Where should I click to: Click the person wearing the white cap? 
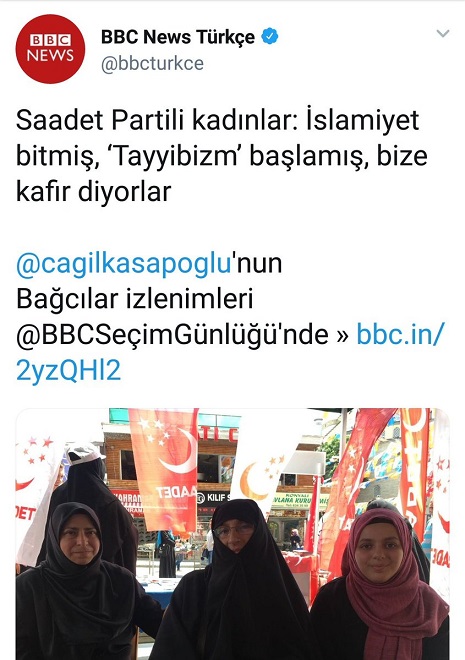click(x=89, y=484)
